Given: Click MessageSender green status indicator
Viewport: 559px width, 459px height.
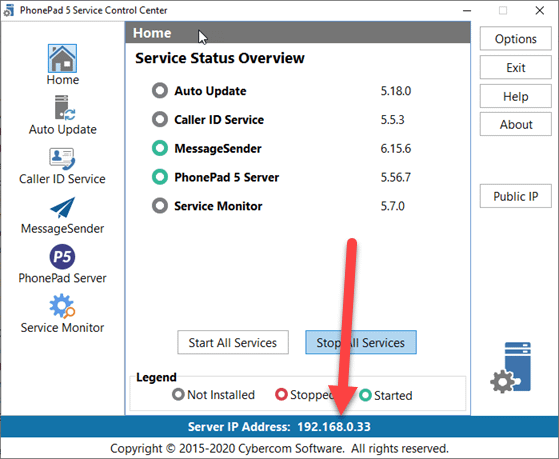Looking at the screenshot, I should click(x=160, y=148).
